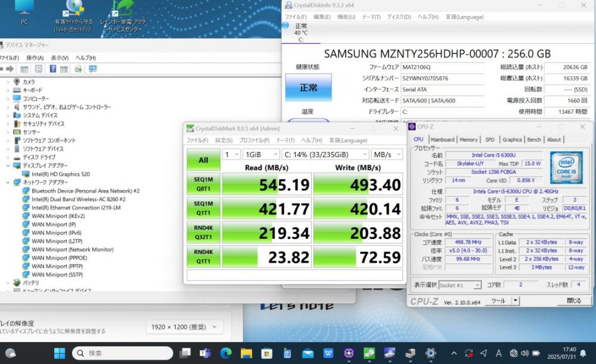This screenshot has width=596, height=364.
Task: Open the MB/s unit dropdown
Action: click(x=387, y=154)
